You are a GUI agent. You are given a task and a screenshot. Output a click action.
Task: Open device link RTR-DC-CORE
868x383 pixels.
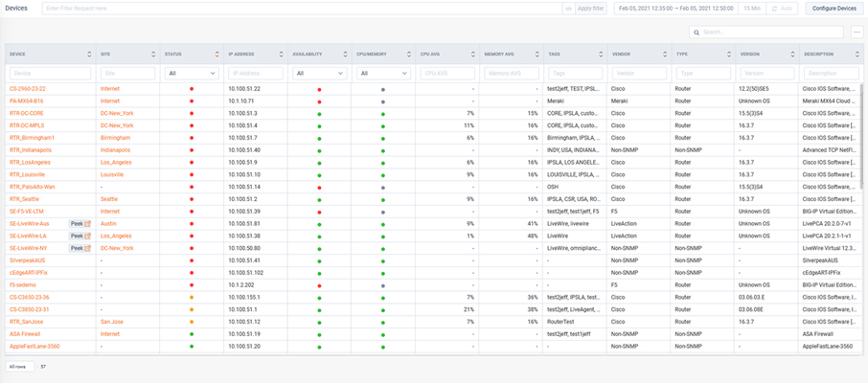click(x=27, y=113)
